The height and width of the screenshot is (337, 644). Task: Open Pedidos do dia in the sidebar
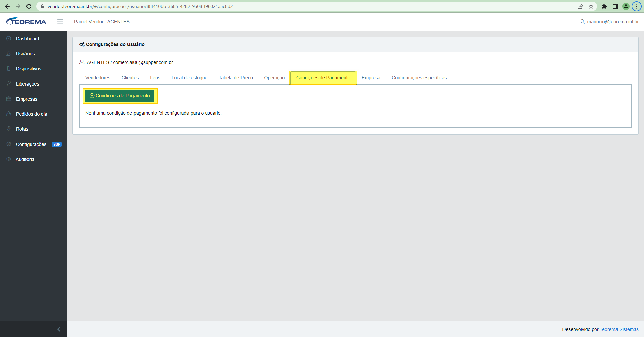coord(34,114)
